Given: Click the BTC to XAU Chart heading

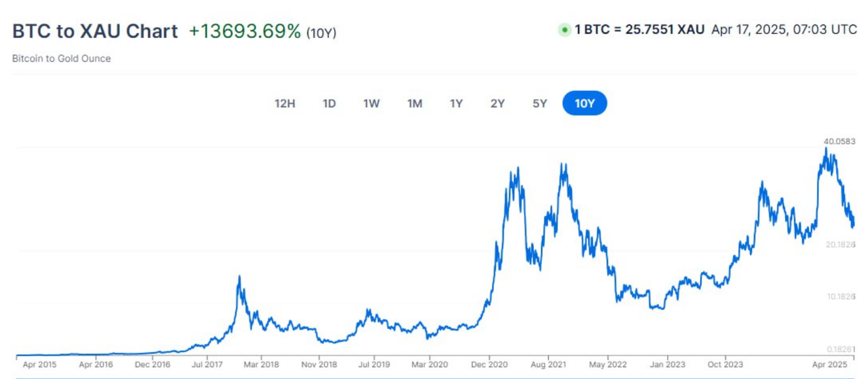Looking at the screenshot, I should pyautogui.click(x=95, y=31).
